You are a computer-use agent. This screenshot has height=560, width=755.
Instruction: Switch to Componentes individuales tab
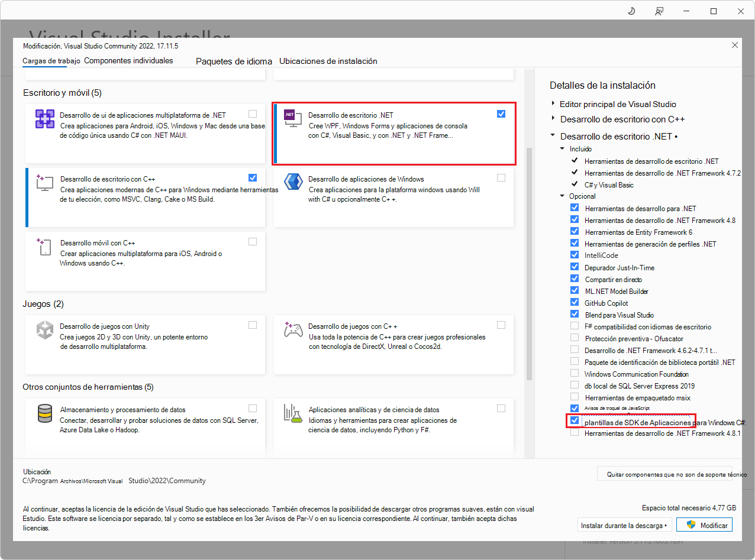click(x=128, y=60)
